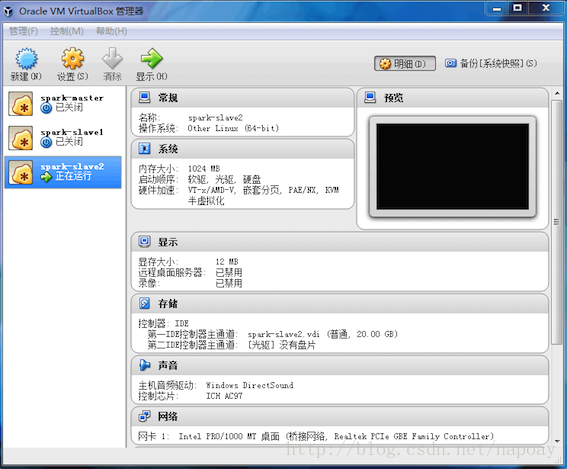Click spark-slave1 powered-off status icon
The width and height of the screenshot is (567, 469).
(x=46, y=142)
